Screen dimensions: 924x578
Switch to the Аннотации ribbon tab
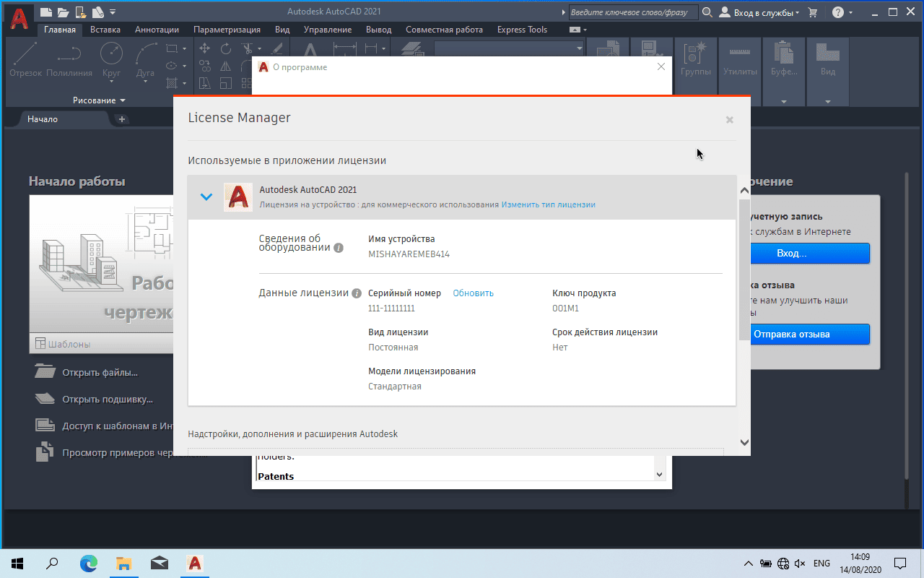157,30
